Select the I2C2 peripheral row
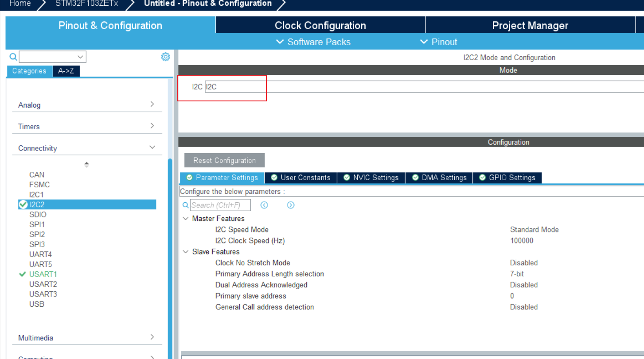Image resolution: width=644 pixels, height=359 pixels. coord(87,205)
